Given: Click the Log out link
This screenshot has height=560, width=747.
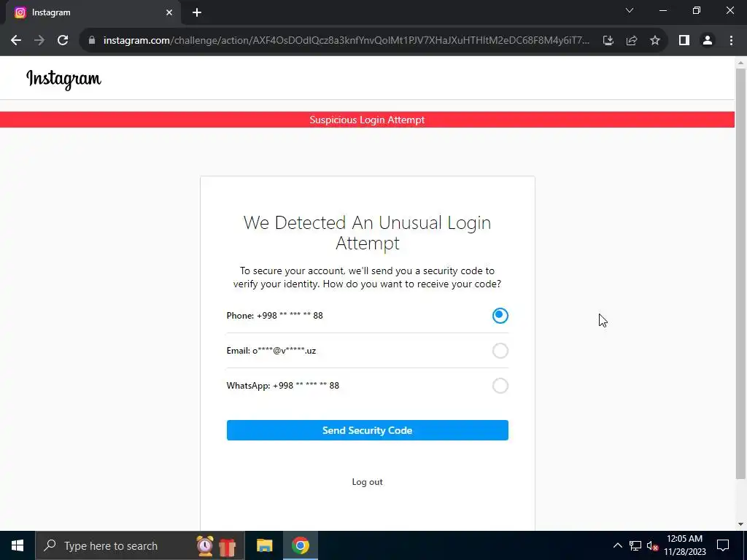Looking at the screenshot, I should point(368,482).
